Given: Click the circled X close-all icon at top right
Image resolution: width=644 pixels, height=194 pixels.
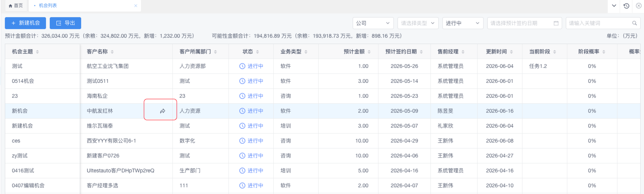Looking at the screenshot, I should pyautogui.click(x=639, y=6).
